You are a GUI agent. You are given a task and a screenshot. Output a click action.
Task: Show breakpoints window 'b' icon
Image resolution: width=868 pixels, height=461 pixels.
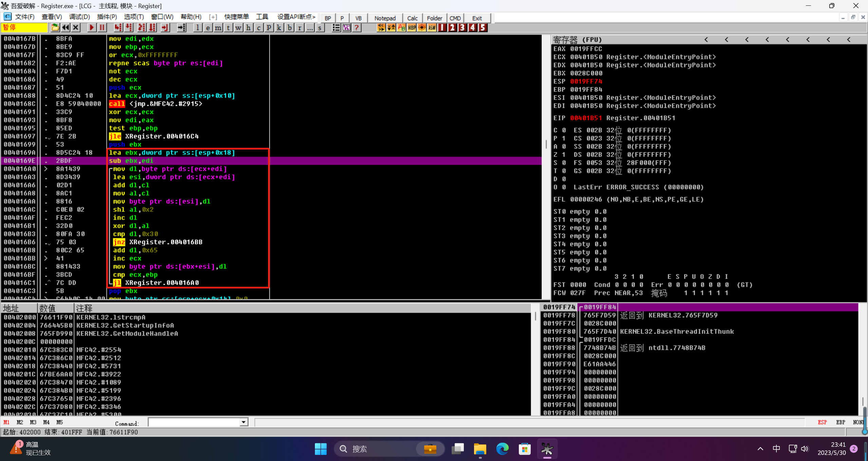click(289, 27)
